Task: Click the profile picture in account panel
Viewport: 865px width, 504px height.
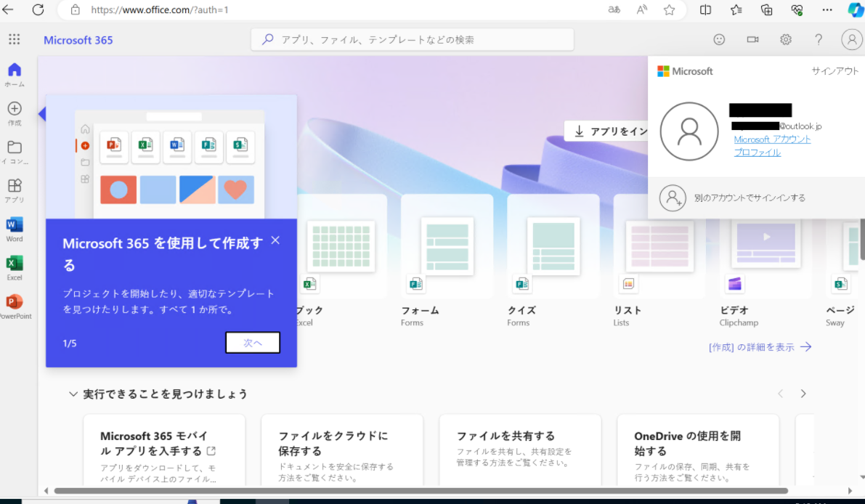Action: coord(689,131)
